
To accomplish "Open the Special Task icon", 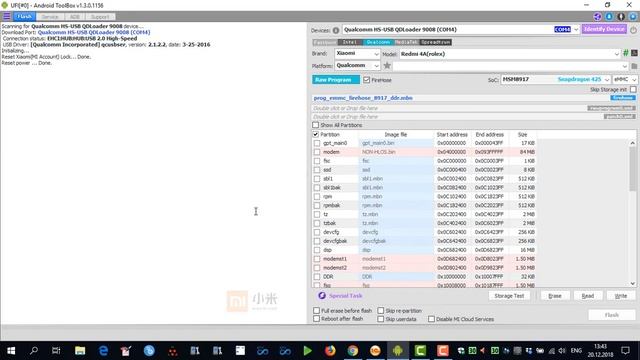I will pos(322,296).
